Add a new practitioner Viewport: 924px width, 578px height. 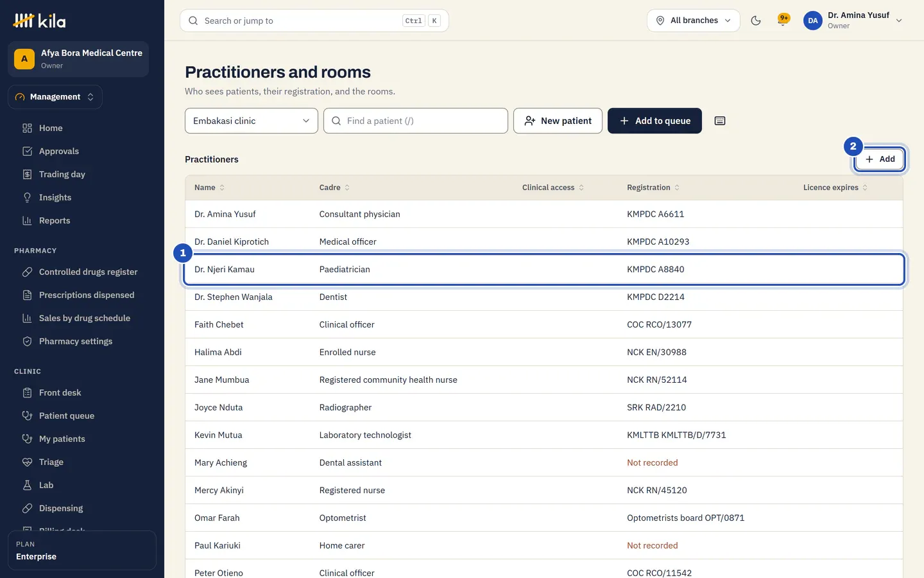(880, 159)
